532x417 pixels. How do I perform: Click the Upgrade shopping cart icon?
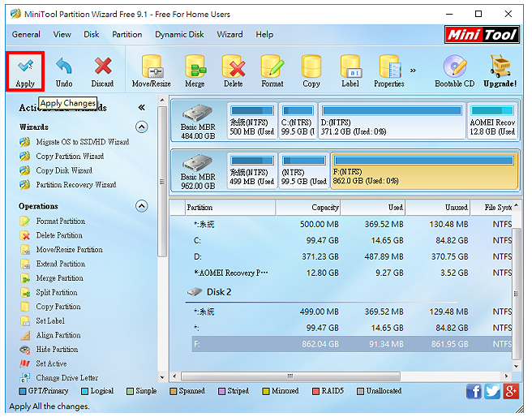(x=500, y=71)
